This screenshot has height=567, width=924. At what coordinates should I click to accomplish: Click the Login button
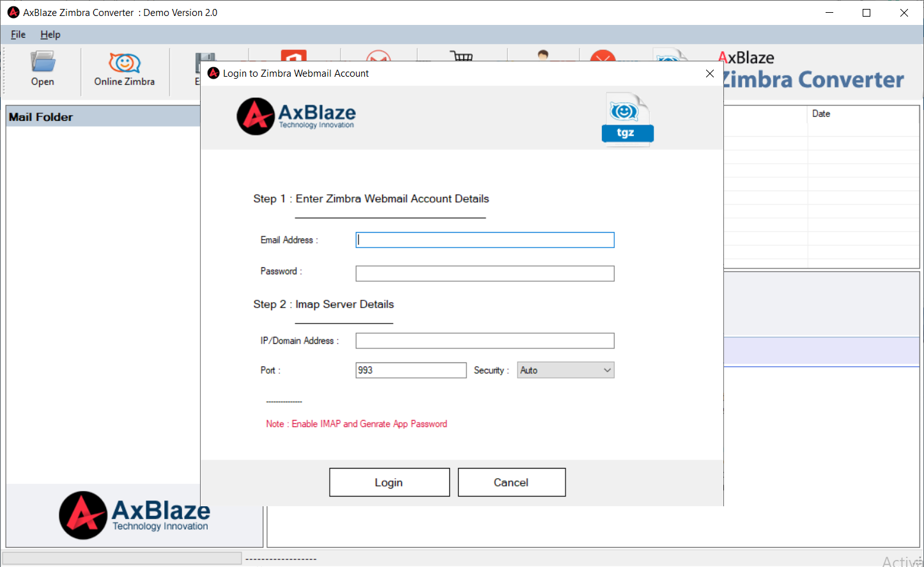389,482
